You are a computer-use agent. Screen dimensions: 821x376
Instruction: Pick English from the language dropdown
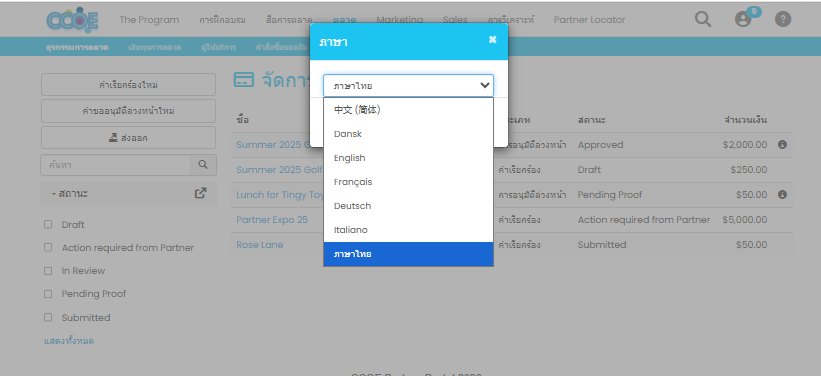click(408, 158)
